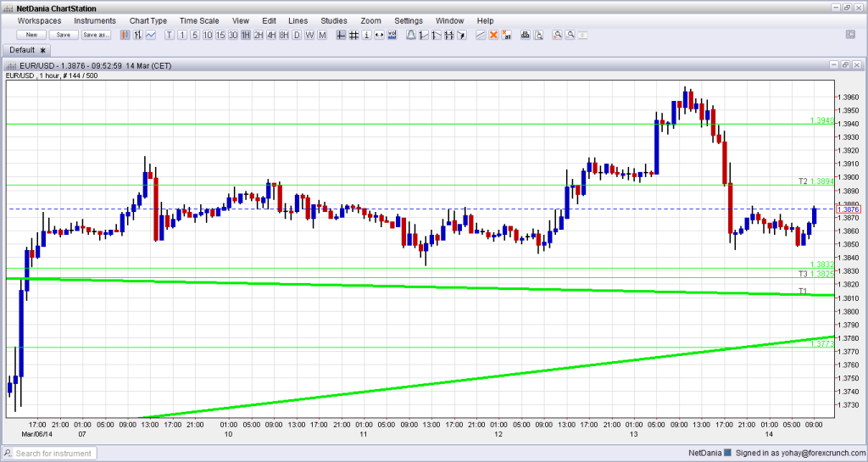
Task: Select the trend line drawing tool
Action: [481, 35]
